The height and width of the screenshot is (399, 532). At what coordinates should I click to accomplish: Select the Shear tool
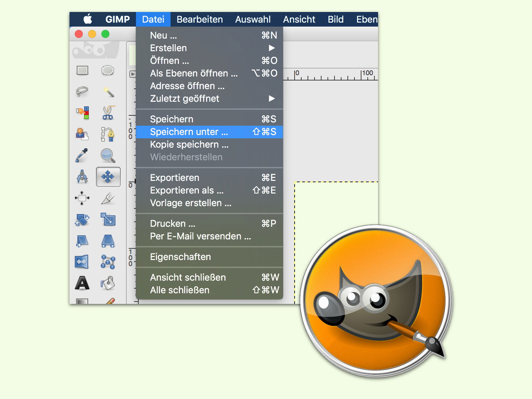82,241
